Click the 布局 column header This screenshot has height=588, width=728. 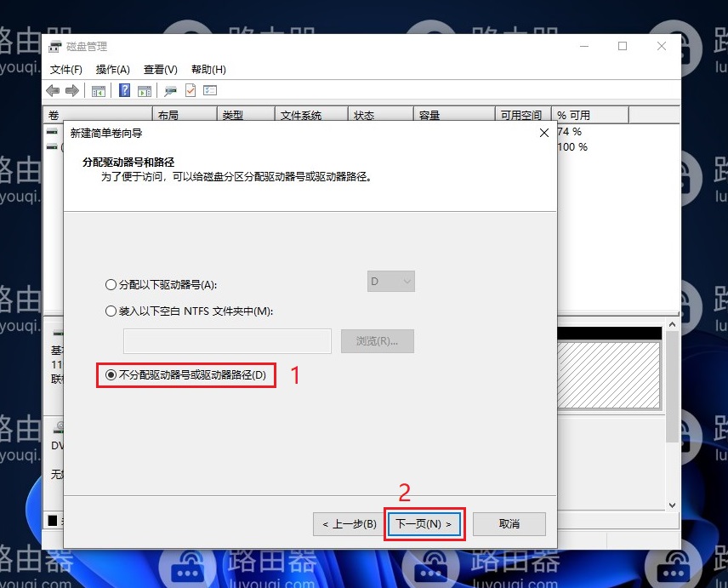185,115
